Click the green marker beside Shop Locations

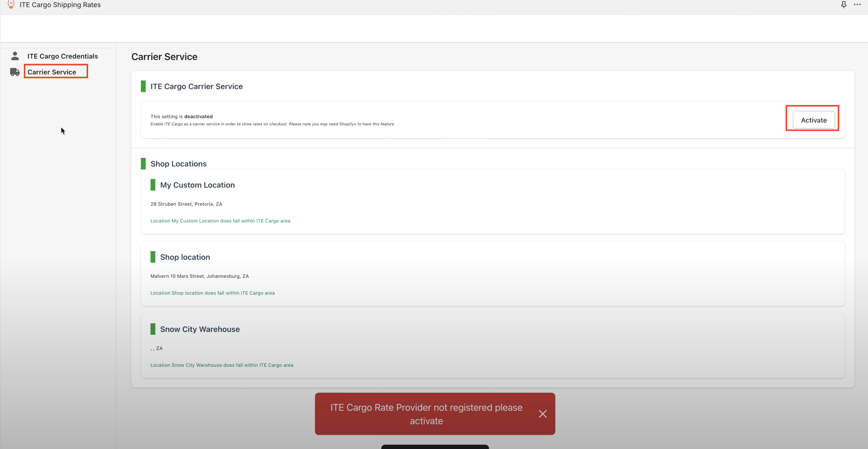coord(143,164)
